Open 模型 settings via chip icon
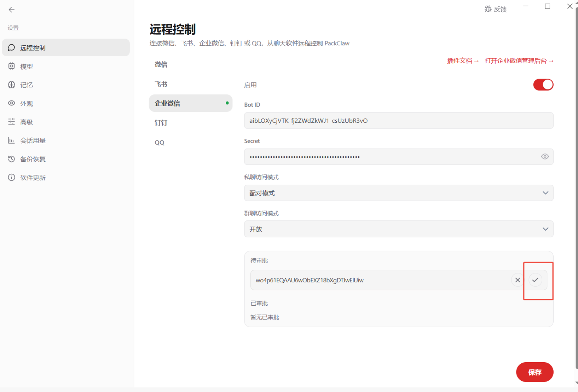578x392 pixels. coord(12,66)
